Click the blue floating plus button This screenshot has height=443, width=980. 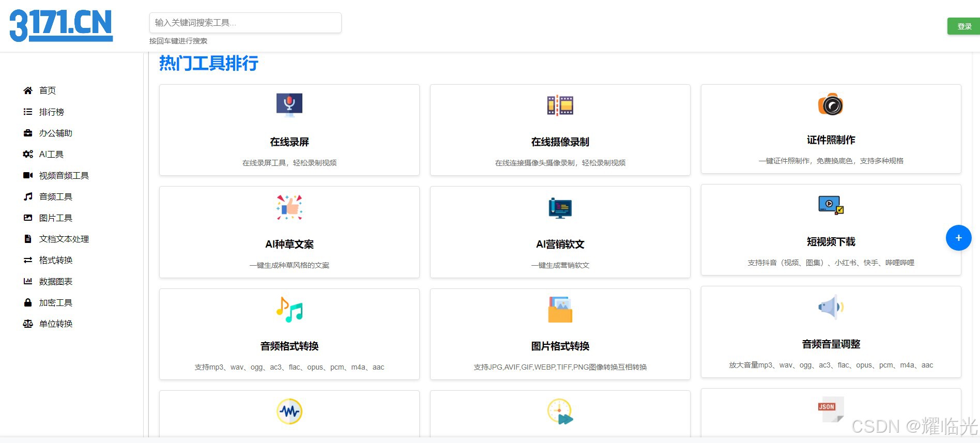pos(958,238)
